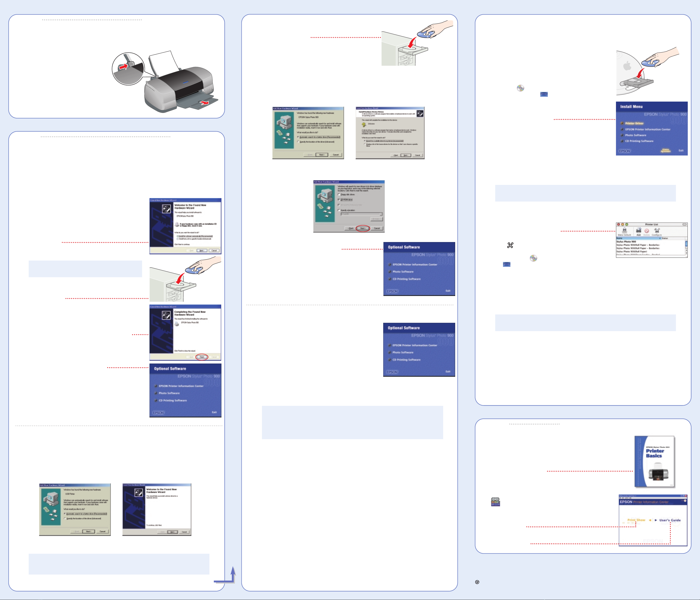This screenshot has width=700, height=600.
Task: Click Next in the EPSON Stylus Photo 900 wizard
Action: pyautogui.click(x=322, y=155)
